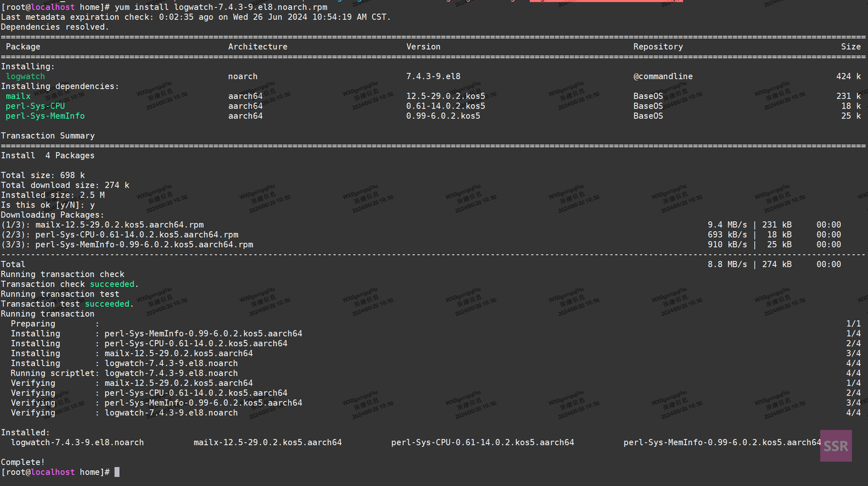Click 'perl-Sys-CPU-0.61-14.0.2.kos5.aarch64' in the Installed list

482,443
